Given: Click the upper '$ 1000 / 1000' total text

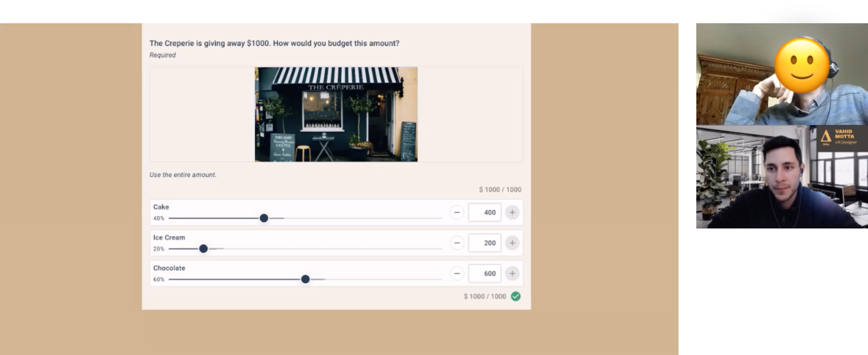Looking at the screenshot, I should 500,189.
